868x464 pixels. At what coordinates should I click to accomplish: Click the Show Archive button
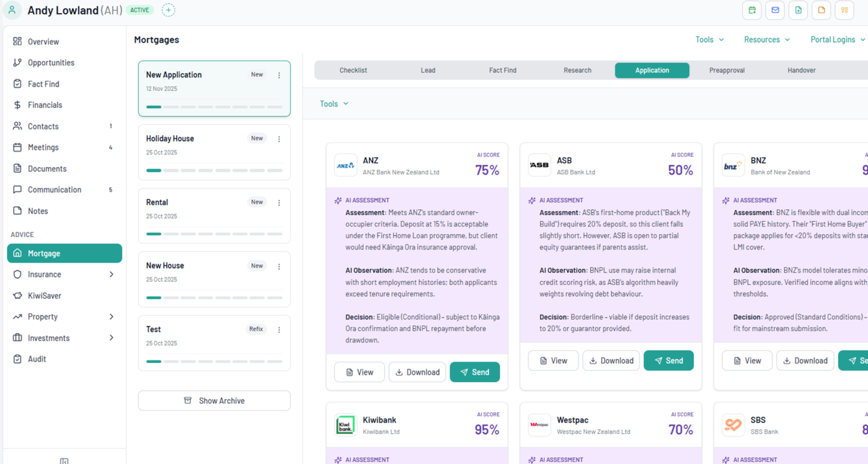214,400
